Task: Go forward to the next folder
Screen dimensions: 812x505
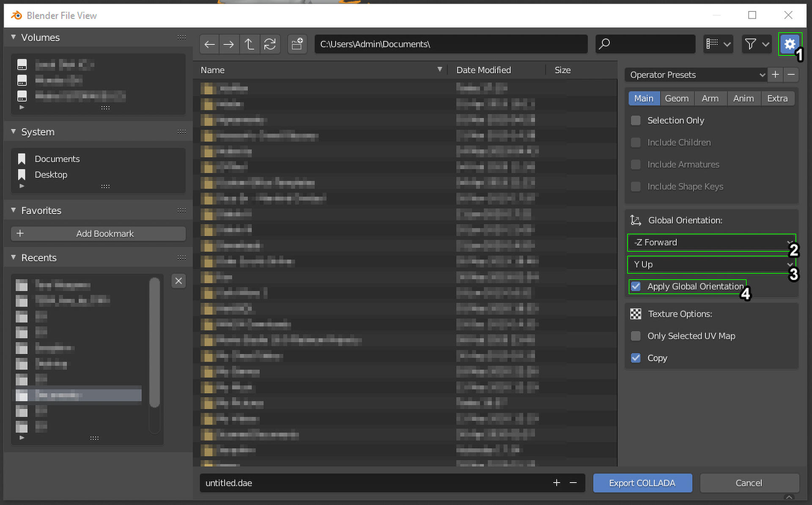Action: tap(229, 44)
